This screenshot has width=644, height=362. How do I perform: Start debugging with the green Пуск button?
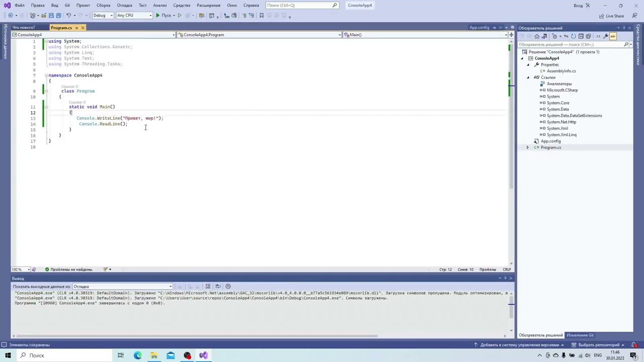tap(163, 15)
